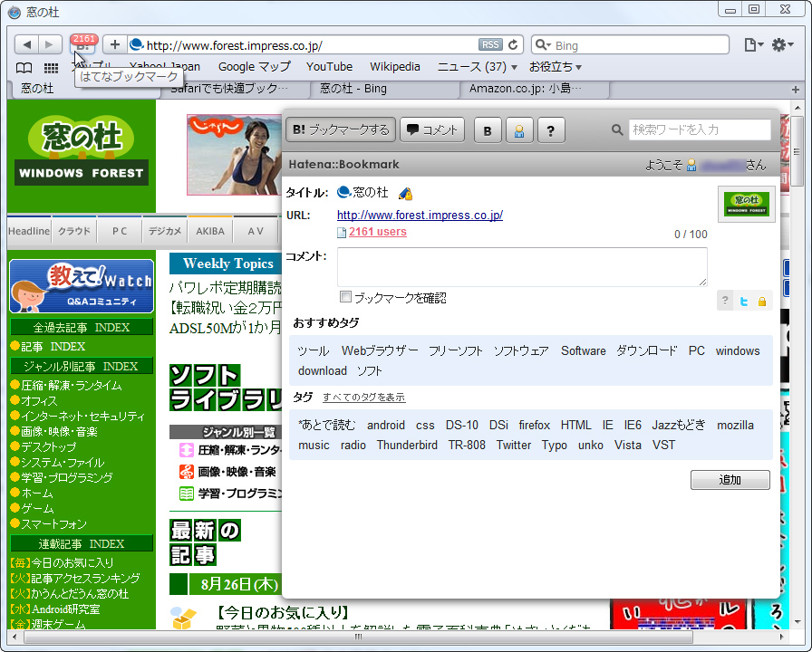The image size is (812, 652).
Task: Show Top Sites grid icon
Action: coord(51,67)
